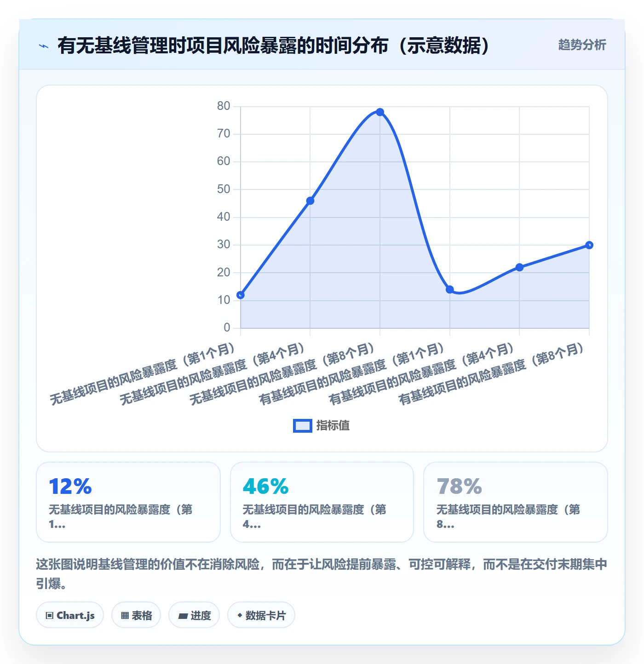Image resolution: width=644 pixels, height=664 pixels.
Task: Click the lightning bolt icon beside the title
Action: tap(44, 46)
